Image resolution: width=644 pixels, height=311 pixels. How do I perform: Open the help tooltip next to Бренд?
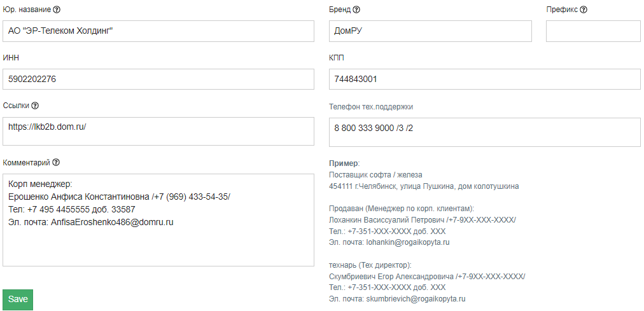pos(356,10)
